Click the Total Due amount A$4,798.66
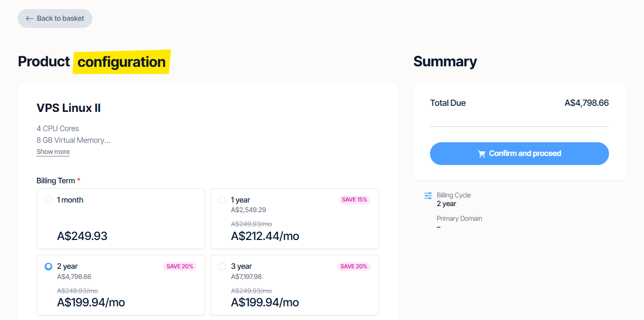The width and height of the screenshot is (644, 320). click(586, 103)
